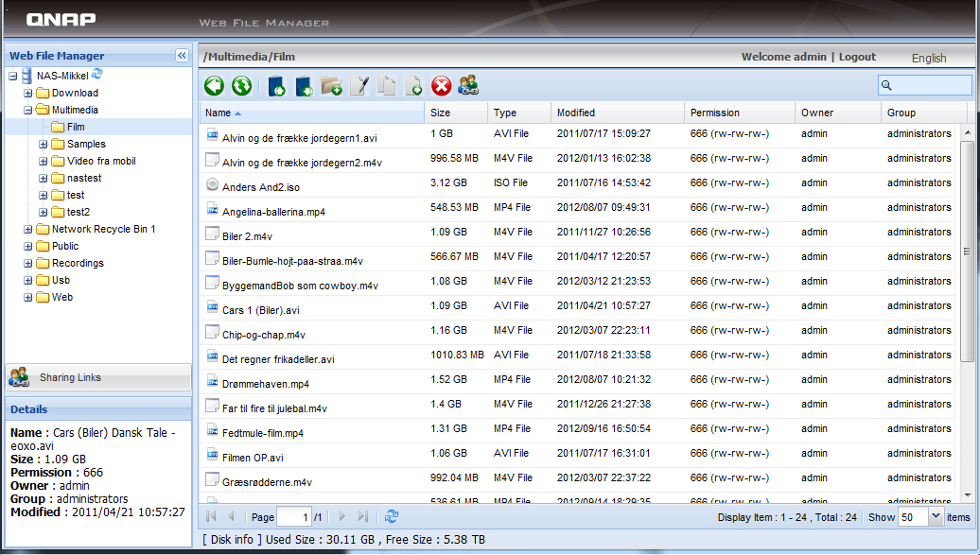Click the share link users toolbar icon
980x555 pixels.
pyautogui.click(x=468, y=86)
